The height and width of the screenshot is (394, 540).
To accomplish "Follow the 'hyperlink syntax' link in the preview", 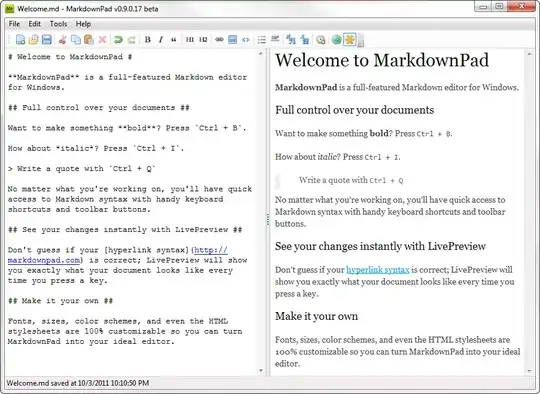I will click(378, 270).
